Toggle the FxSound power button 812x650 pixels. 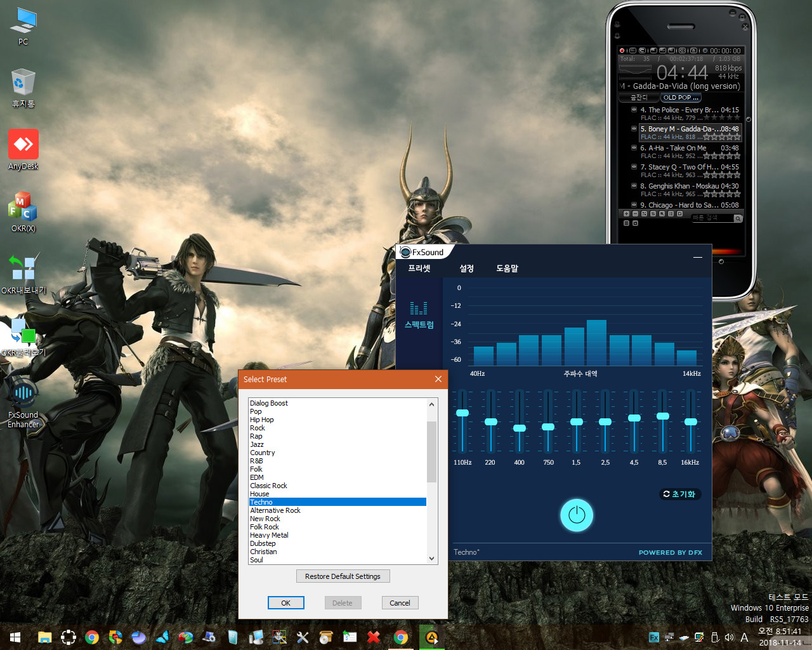[x=577, y=515]
